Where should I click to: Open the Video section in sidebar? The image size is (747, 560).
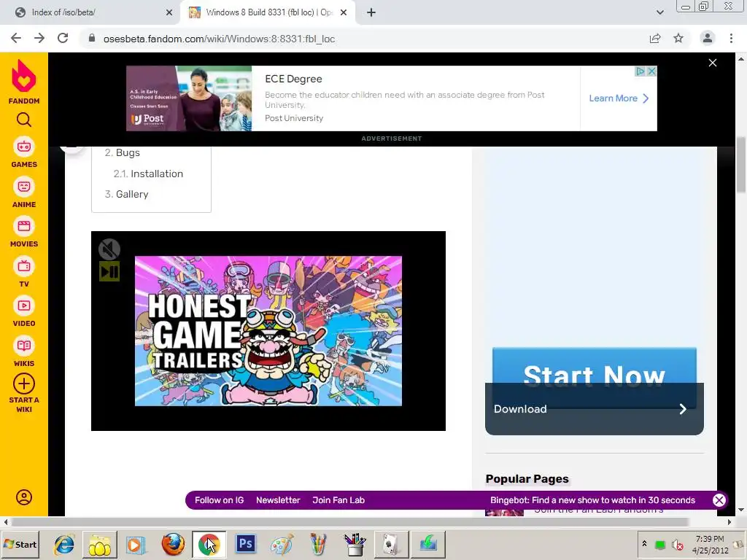click(x=24, y=311)
